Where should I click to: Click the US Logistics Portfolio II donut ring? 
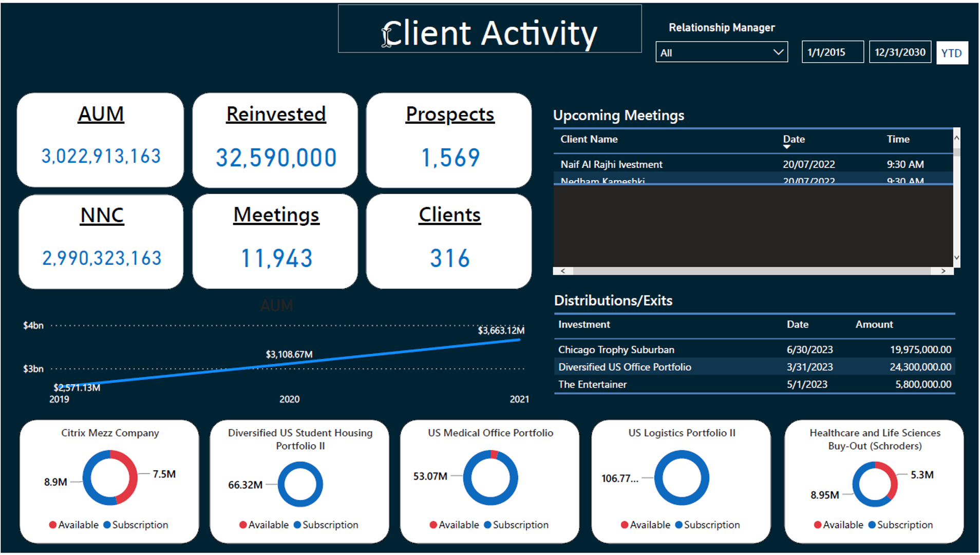tap(682, 454)
